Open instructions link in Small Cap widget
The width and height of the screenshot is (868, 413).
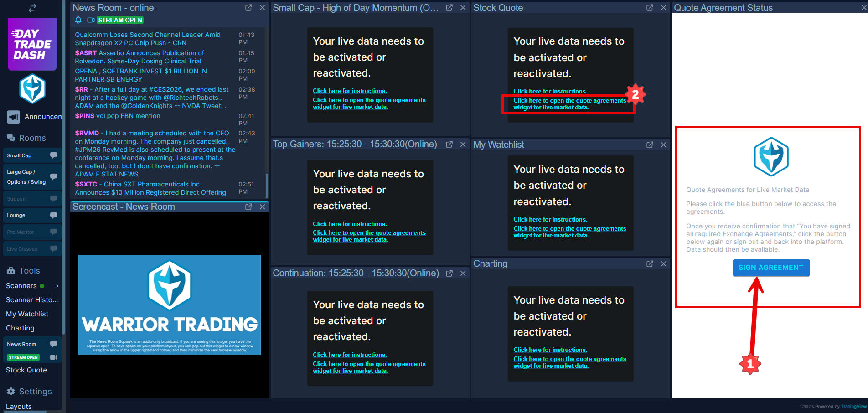tap(350, 91)
